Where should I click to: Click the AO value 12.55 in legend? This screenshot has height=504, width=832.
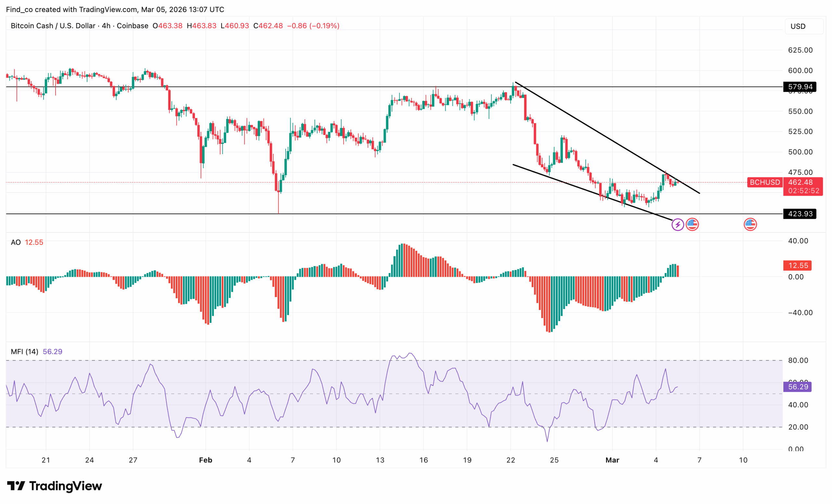click(34, 242)
